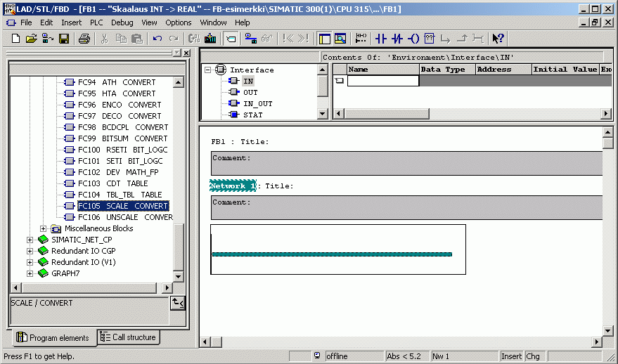Toggle the Details view icon

tap(340, 38)
